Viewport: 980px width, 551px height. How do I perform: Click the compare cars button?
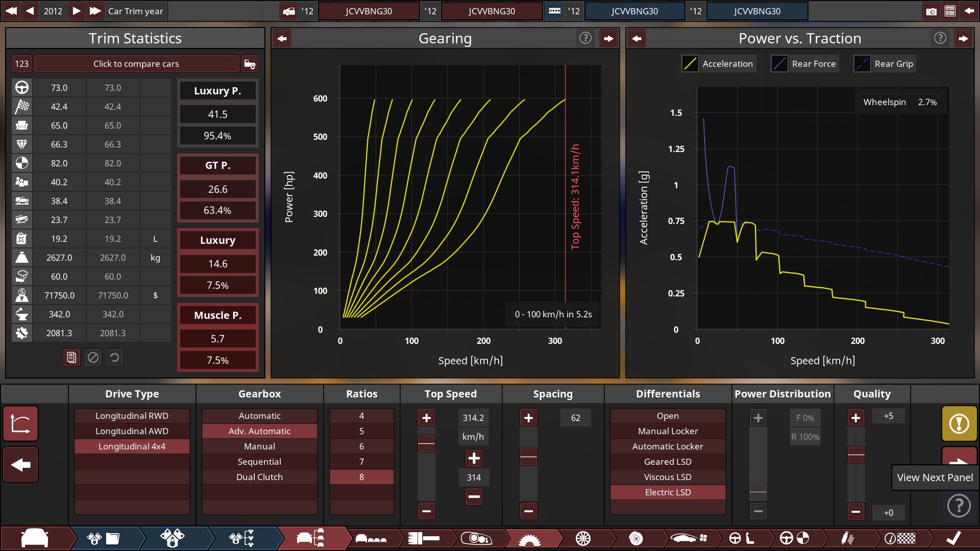(136, 64)
